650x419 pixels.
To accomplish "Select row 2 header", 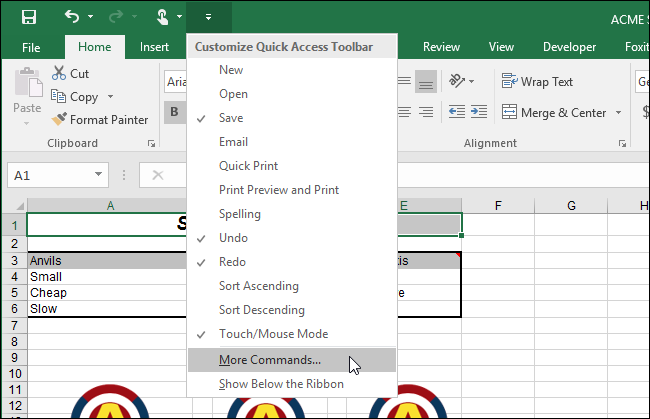I will point(15,244).
